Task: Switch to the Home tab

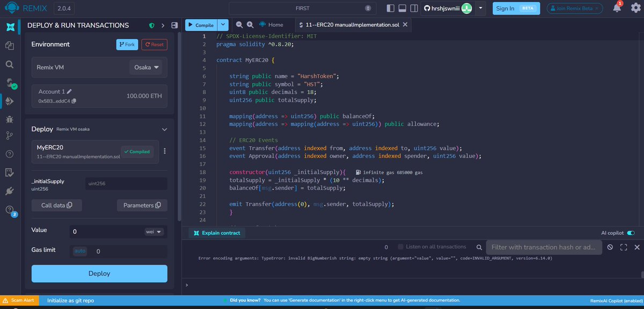Action: (271, 25)
